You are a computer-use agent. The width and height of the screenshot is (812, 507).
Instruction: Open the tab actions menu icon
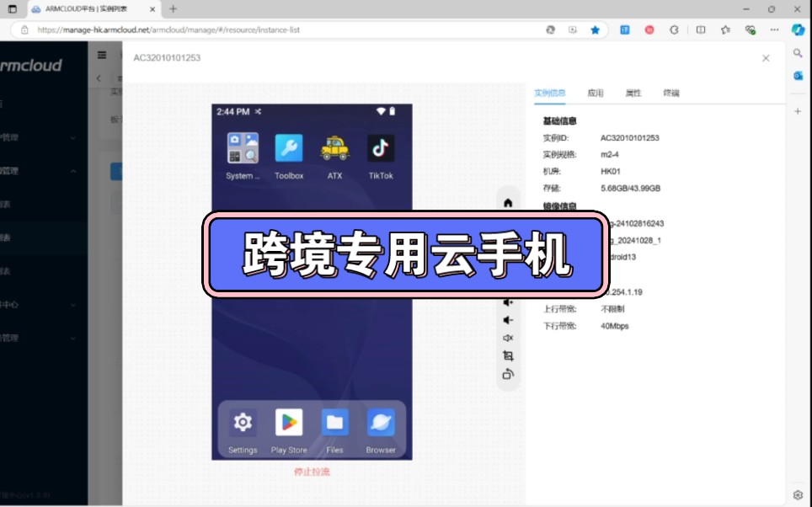13,8
